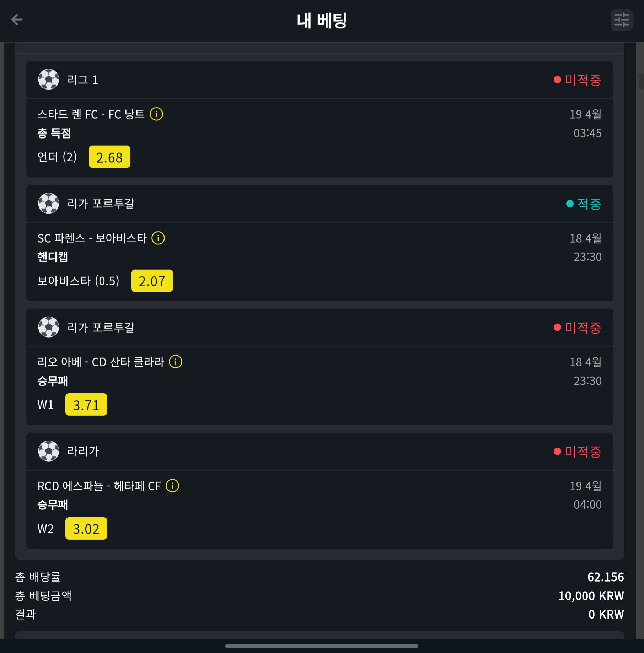Click the scrollbar handle on right edge

tap(642, 81)
